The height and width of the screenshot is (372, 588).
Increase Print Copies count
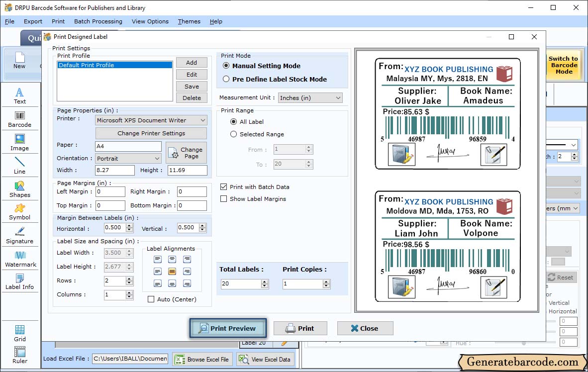[327, 281]
